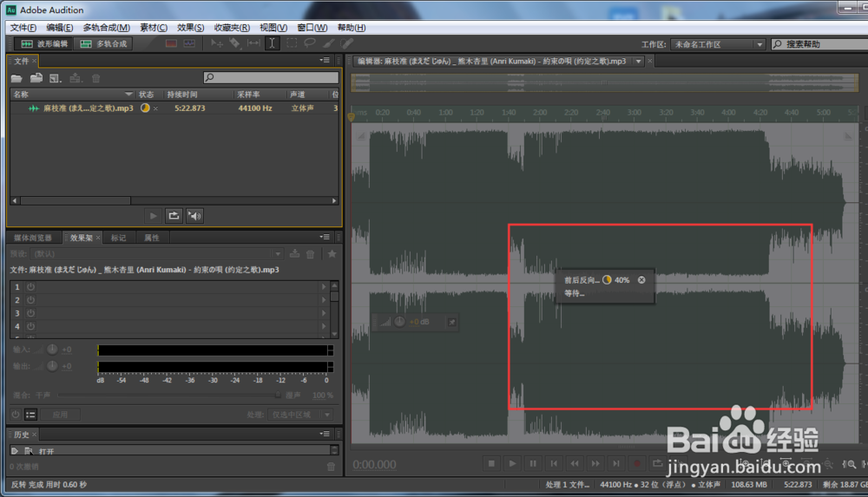
Task: Click the transport Record button
Action: (637, 464)
